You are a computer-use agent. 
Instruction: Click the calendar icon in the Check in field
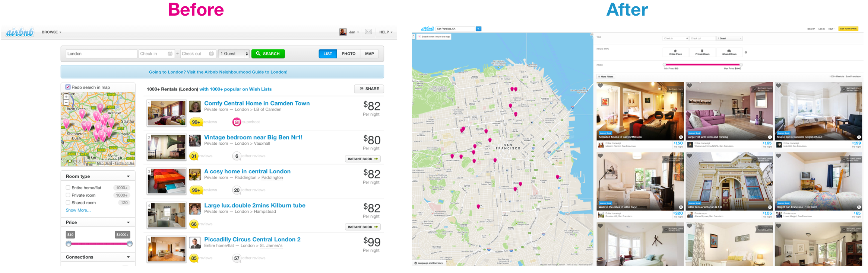point(170,54)
